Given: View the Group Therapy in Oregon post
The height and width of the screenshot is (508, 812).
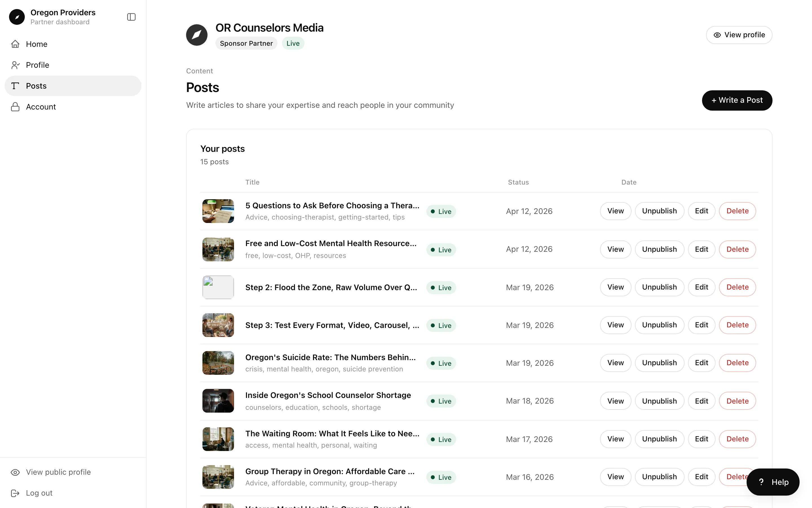Looking at the screenshot, I should coord(615,477).
